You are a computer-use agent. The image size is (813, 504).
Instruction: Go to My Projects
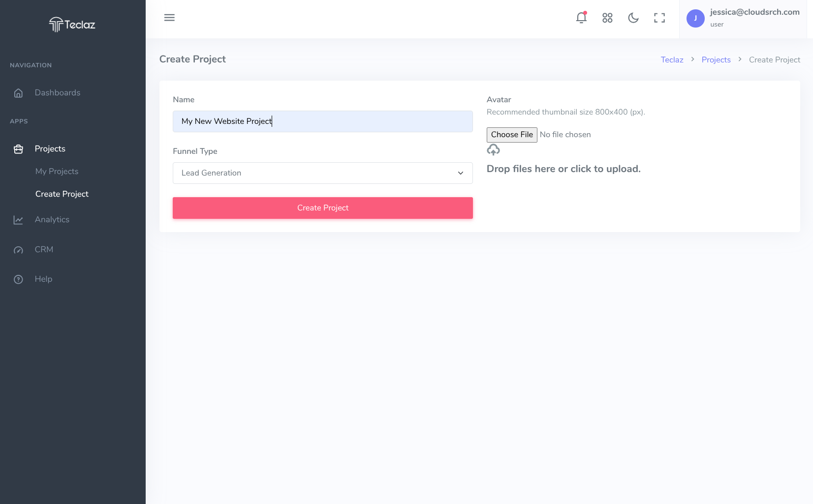pyautogui.click(x=57, y=172)
